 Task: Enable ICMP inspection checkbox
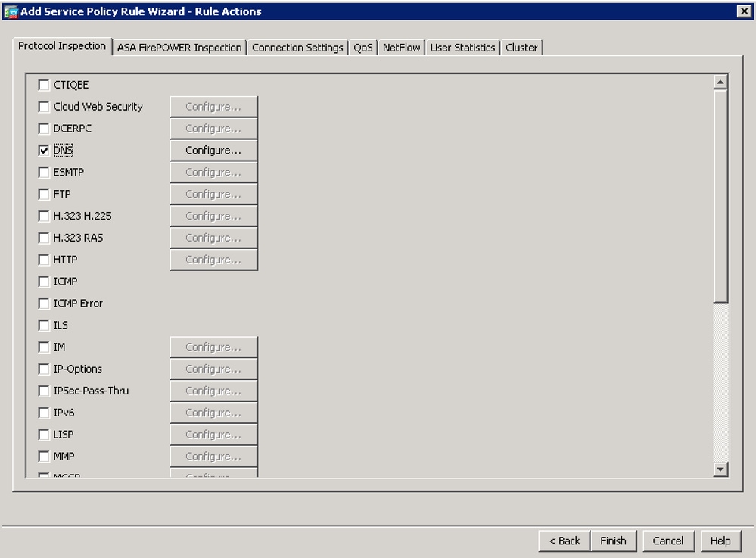tap(44, 282)
